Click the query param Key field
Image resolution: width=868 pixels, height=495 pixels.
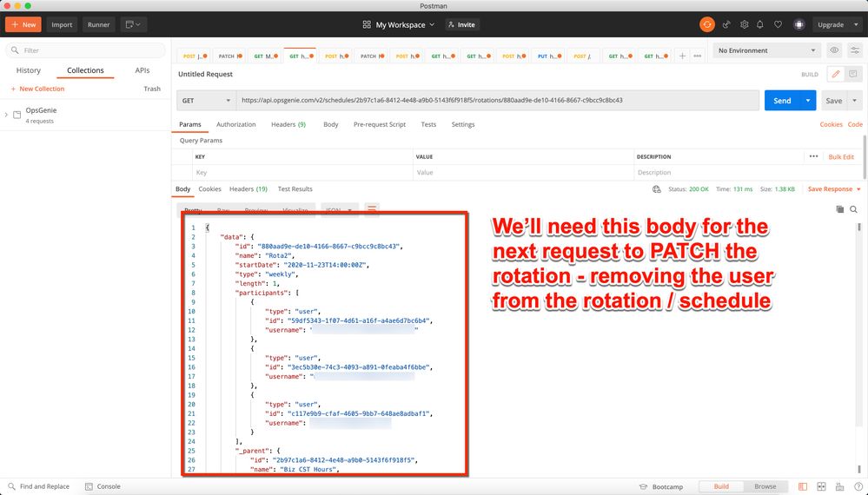pos(302,173)
